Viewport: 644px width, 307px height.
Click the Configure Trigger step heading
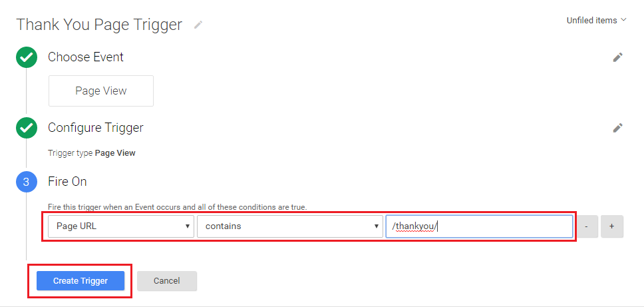pyautogui.click(x=96, y=128)
